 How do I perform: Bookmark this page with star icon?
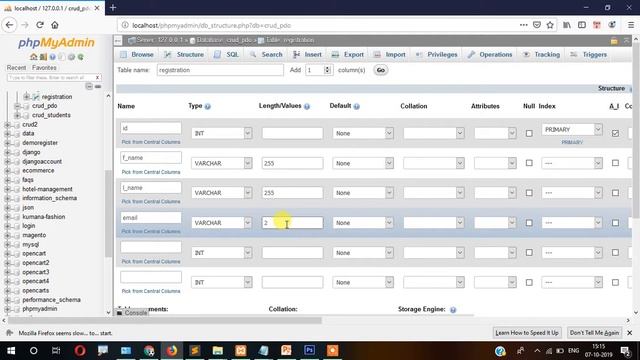point(550,25)
